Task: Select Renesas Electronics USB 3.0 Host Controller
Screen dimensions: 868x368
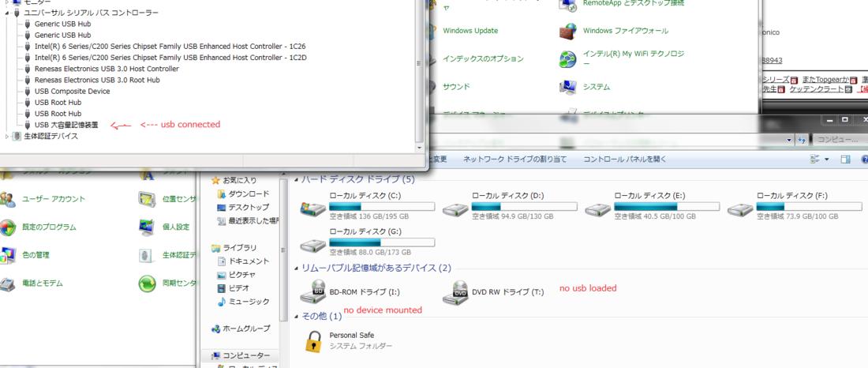Action: pyautogui.click(x=107, y=69)
